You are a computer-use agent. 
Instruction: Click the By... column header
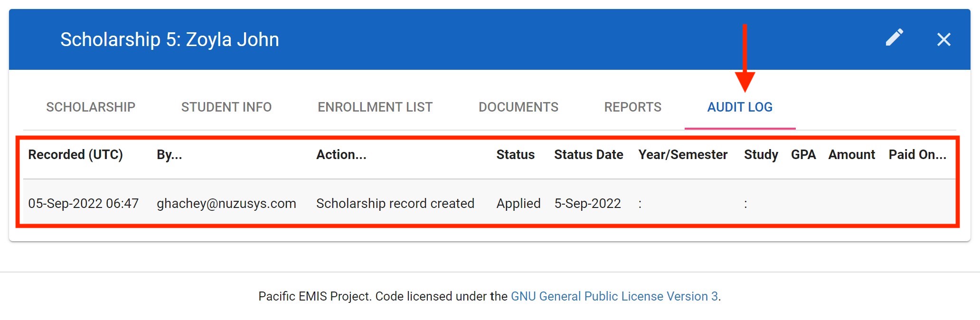(x=170, y=155)
